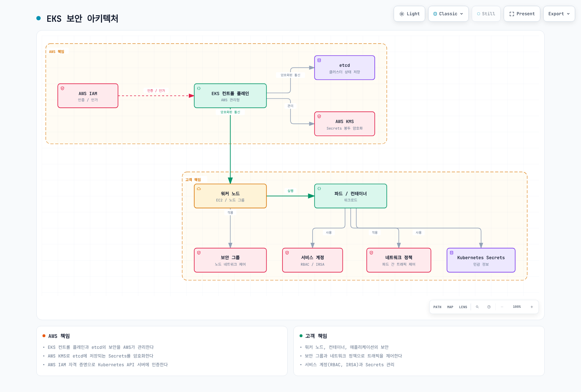This screenshot has height=392, width=581.
Task: Open the Classic style dropdown
Action: 448,14
